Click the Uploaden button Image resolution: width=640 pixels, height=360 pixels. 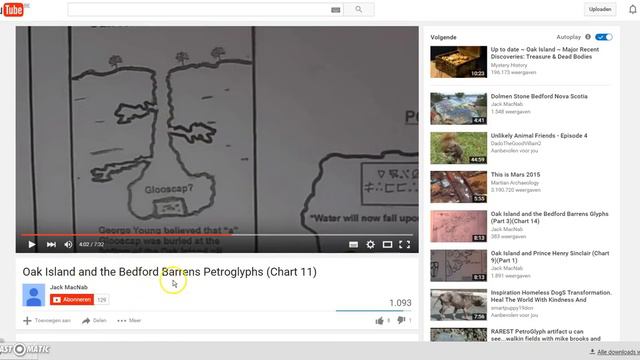pos(600,9)
